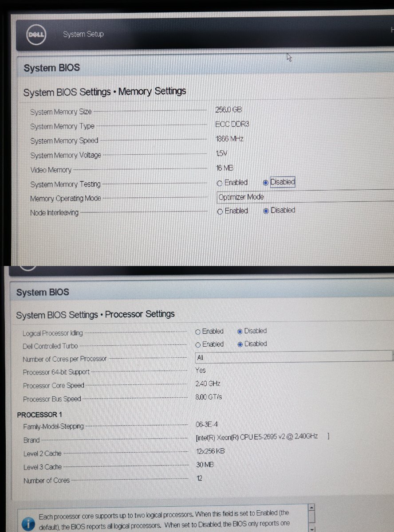Click the 1866 MHz value
Image resolution: width=394 pixels, height=532 pixels.
pos(229,139)
